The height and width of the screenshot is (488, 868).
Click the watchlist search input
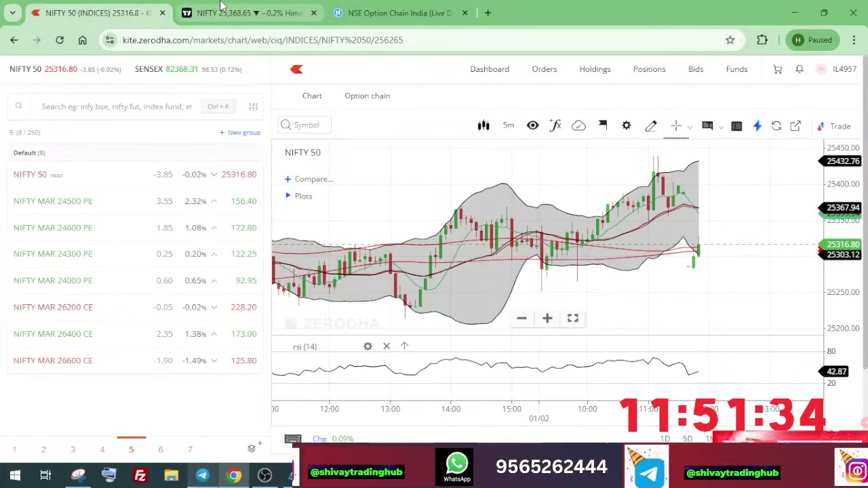116,106
